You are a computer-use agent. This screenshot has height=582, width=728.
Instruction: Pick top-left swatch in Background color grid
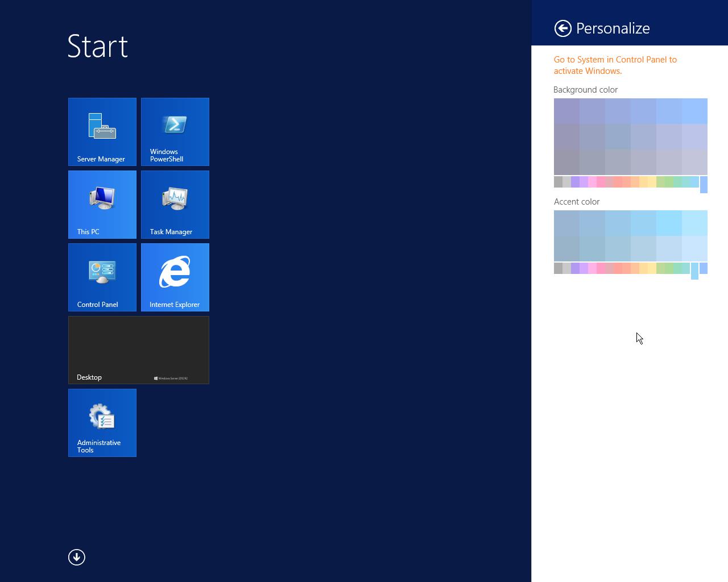[566, 111]
